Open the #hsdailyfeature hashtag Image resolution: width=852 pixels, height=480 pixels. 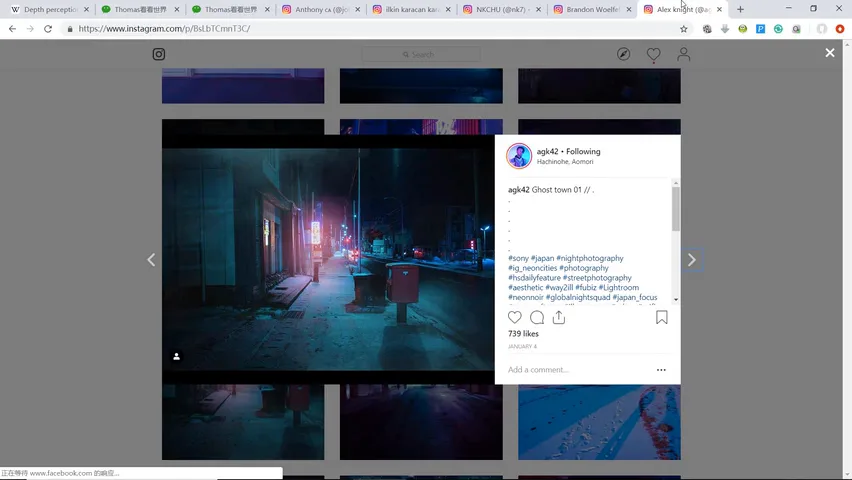pyautogui.click(x=534, y=278)
